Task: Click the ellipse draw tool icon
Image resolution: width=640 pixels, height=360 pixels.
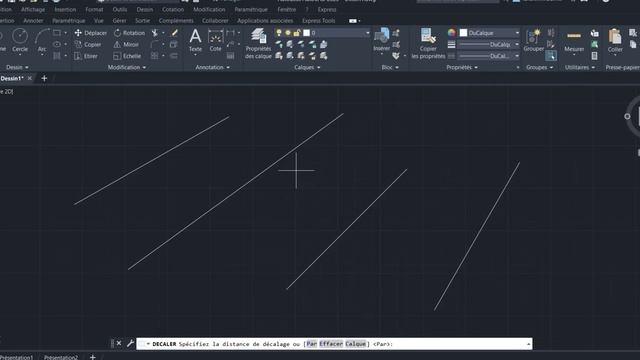Action: [57, 44]
